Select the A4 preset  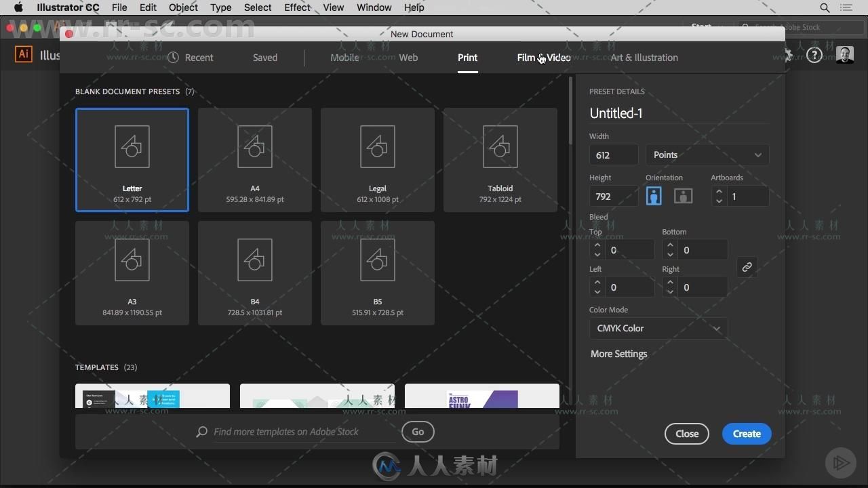(255, 160)
